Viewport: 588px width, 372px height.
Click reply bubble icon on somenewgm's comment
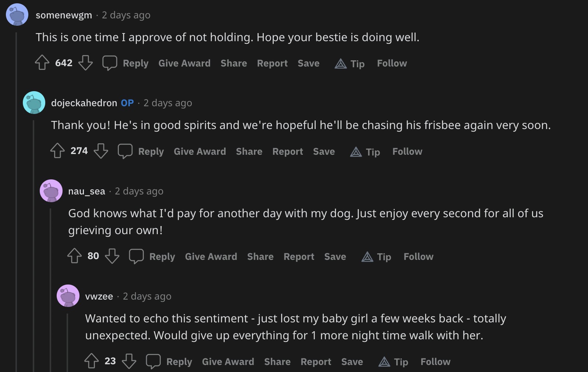click(x=110, y=63)
